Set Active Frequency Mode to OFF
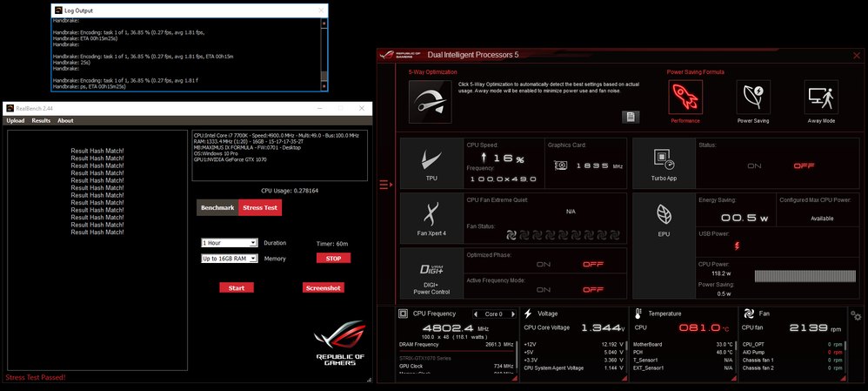The width and height of the screenshot is (868, 391). pyautogui.click(x=593, y=289)
